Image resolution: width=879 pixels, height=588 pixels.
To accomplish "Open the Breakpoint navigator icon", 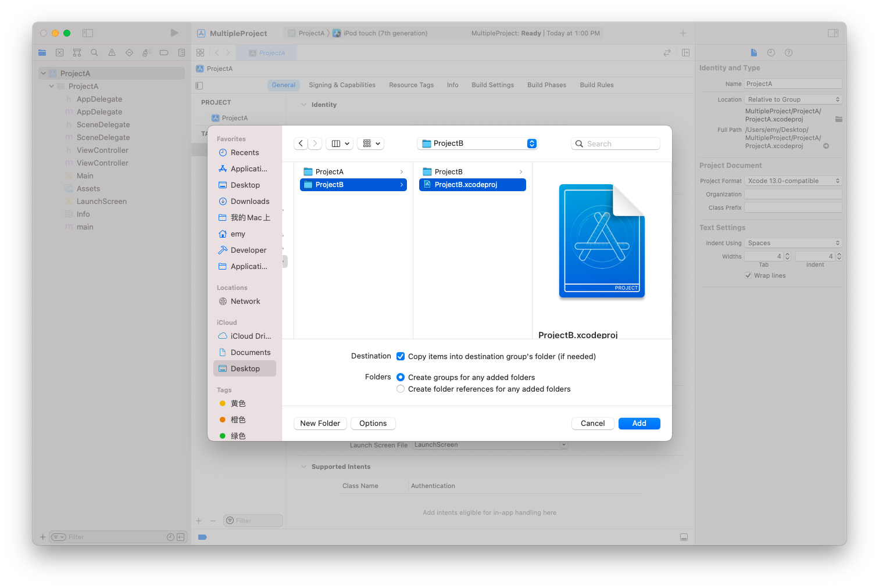I will click(x=164, y=52).
